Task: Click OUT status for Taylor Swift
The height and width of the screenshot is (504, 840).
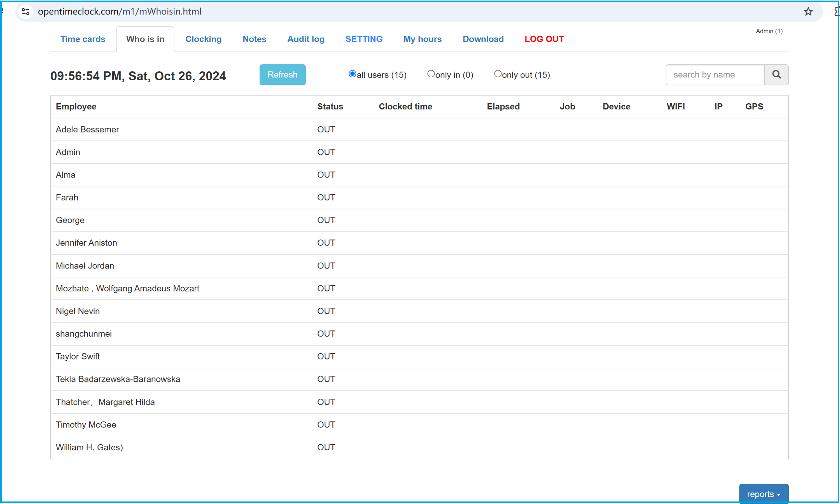Action: click(x=326, y=356)
